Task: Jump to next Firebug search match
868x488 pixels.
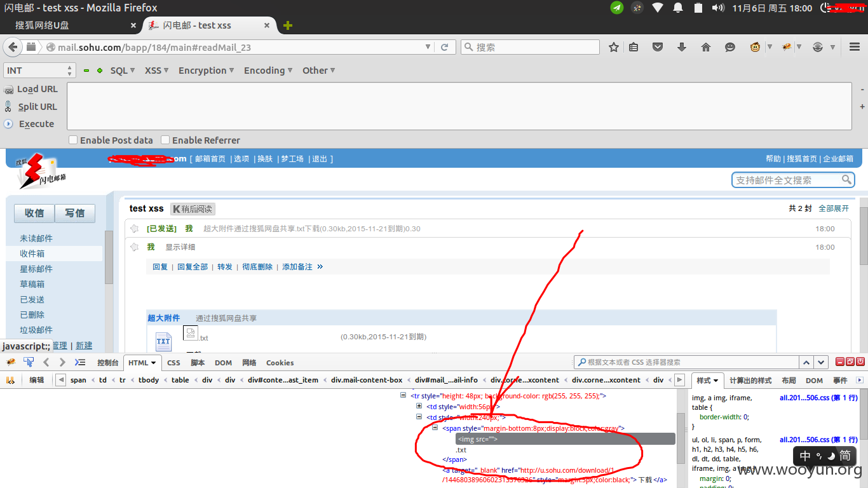Action: pyautogui.click(x=822, y=362)
